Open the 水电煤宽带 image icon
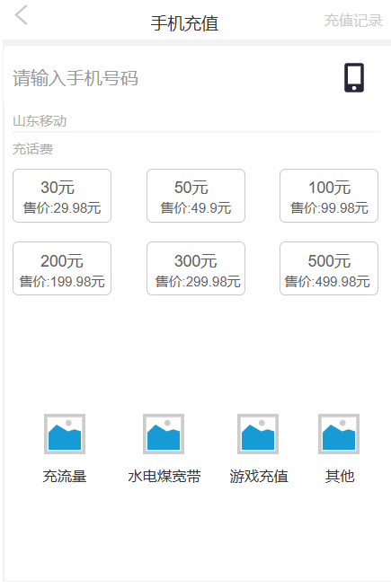Viewport: 391px width, 588px height. pyautogui.click(x=164, y=434)
